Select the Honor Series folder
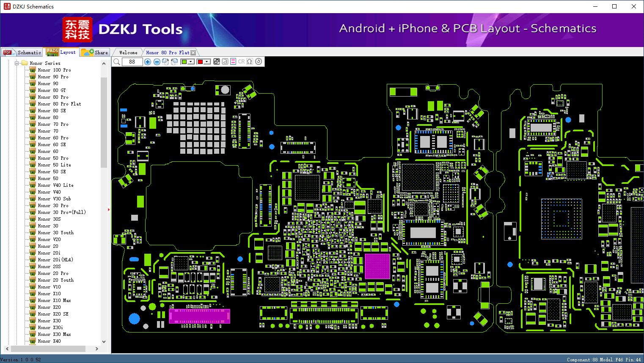Viewport: 644px width, 363px height. [45, 63]
